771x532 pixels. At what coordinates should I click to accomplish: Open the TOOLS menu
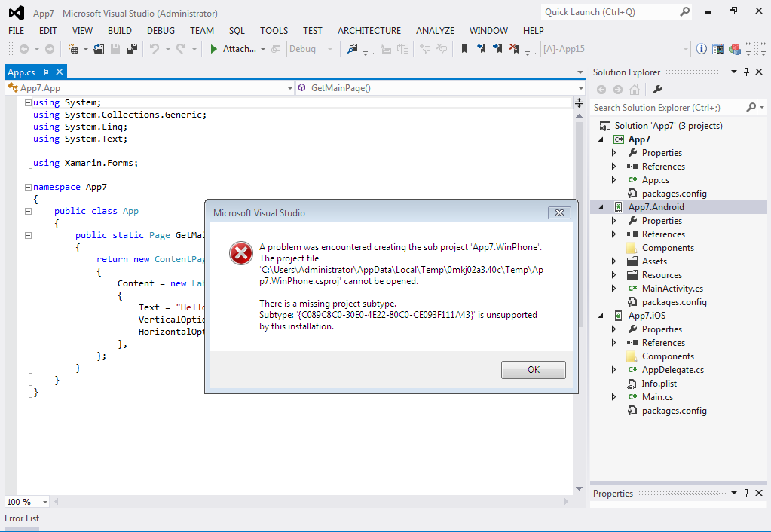click(x=274, y=30)
